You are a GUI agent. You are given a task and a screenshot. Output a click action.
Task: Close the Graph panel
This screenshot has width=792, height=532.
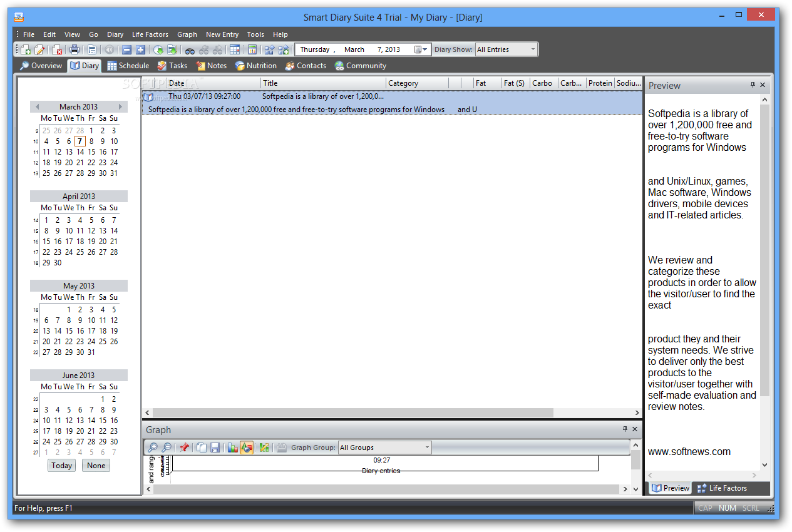click(x=635, y=429)
